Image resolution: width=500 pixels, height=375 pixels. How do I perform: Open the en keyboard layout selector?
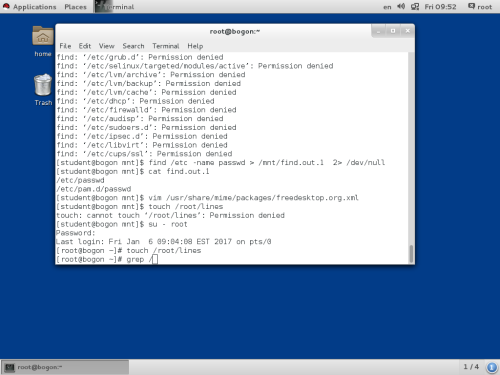click(x=387, y=7)
